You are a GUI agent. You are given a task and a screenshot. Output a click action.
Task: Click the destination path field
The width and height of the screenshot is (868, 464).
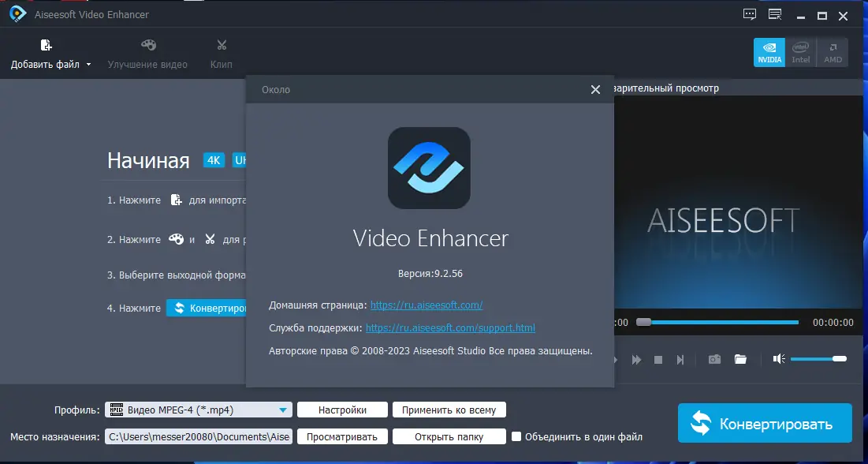pyautogui.click(x=198, y=437)
